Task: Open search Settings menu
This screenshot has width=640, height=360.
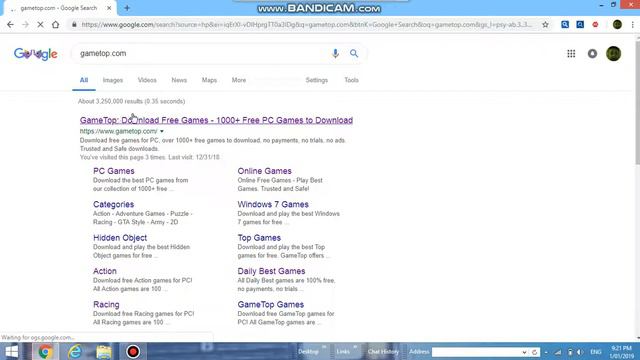Action: click(317, 80)
